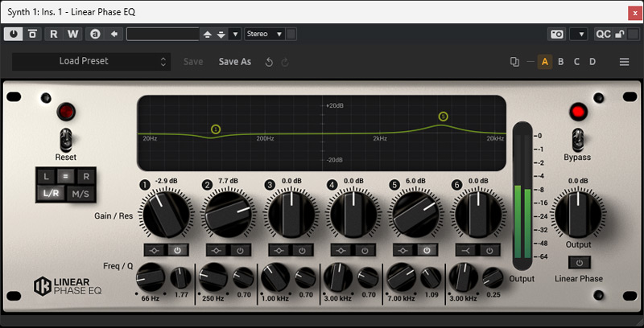The width and height of the screenshot is (644, 328).
Task: Click the Save As button
Action: 235,62
